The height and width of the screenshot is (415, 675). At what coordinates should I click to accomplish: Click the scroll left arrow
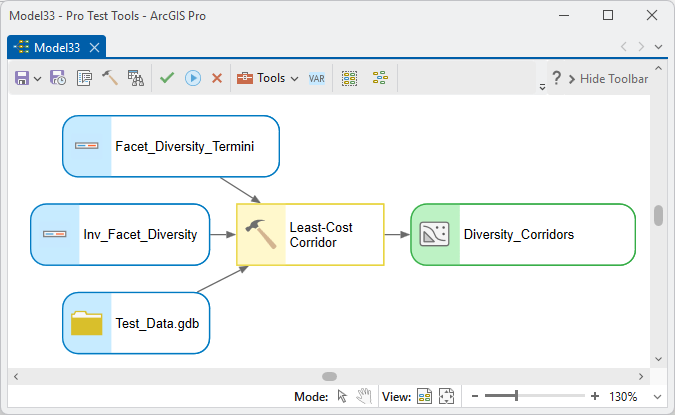(x=16, y=377)
